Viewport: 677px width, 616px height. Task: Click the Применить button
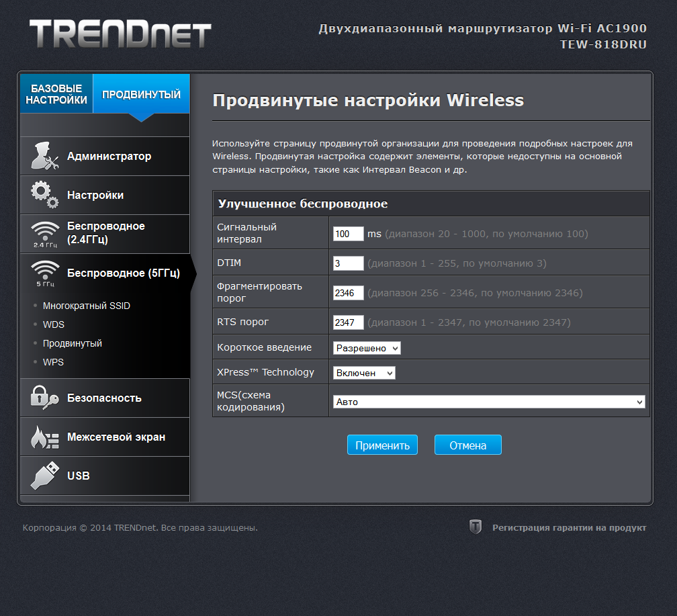pos(382,445)
